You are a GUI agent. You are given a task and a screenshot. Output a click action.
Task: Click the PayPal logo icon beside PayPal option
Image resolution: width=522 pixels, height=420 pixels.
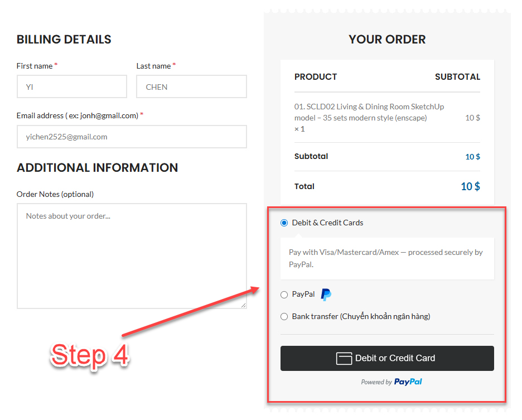pos(326,295)
